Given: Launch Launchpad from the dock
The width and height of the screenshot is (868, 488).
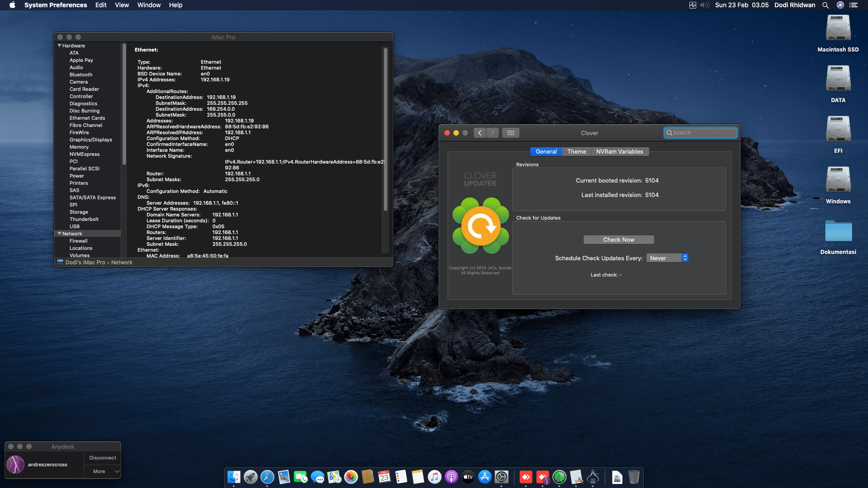Looking at the screenshot, I should (250, 477).
